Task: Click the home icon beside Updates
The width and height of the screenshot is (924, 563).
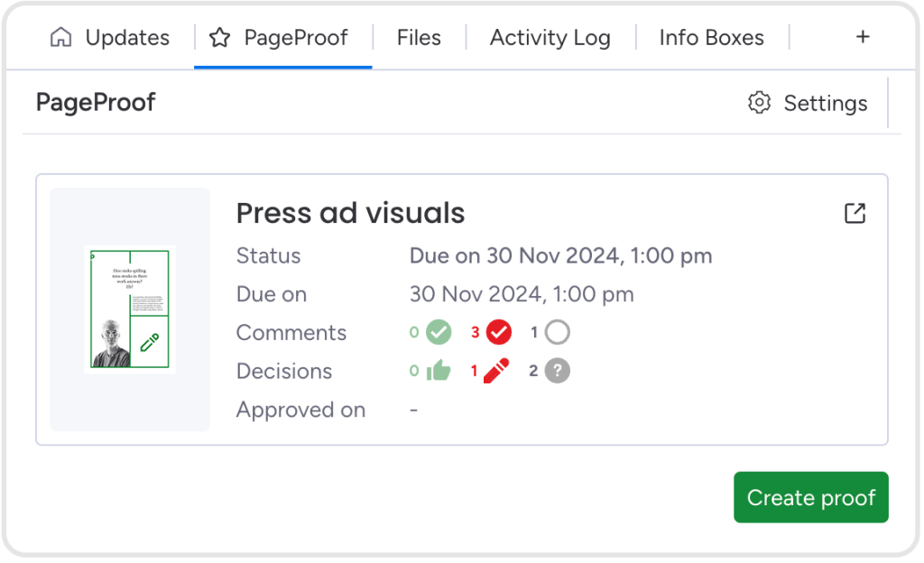Action: pyautogui.click(x=61, y=38)
